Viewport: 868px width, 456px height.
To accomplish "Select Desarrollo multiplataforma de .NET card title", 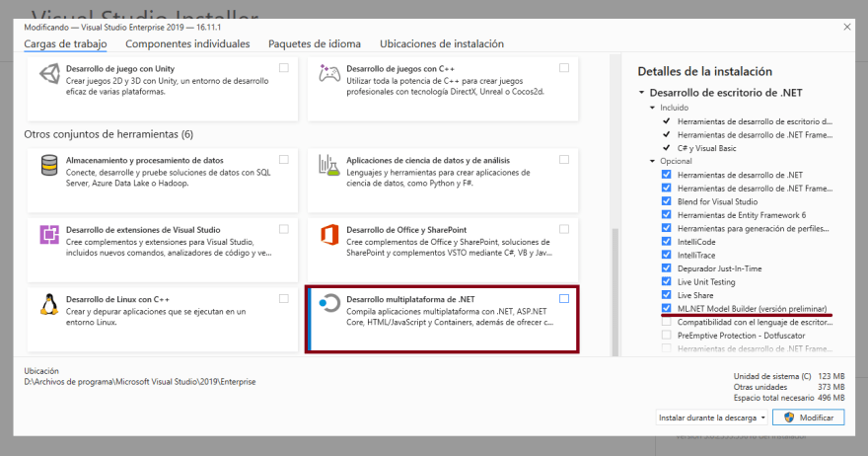I will [410, 299].
